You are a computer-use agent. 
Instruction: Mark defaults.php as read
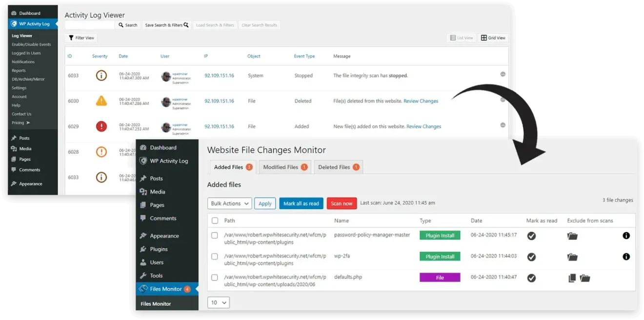click(x=531, y=278)
